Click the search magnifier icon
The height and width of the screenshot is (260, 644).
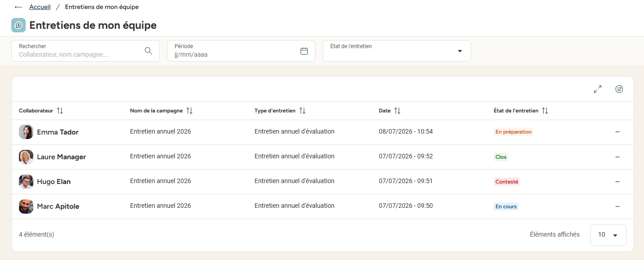click(149, 51)
